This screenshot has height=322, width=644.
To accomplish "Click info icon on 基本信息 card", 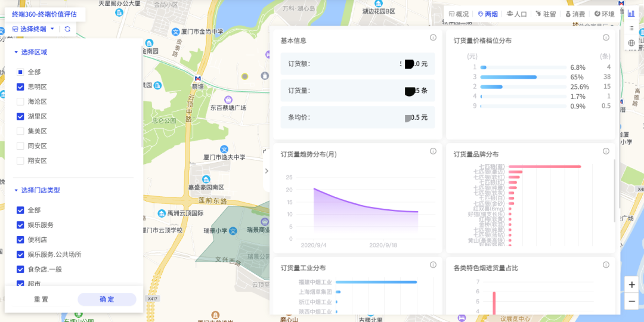I will tap(434, 38).
